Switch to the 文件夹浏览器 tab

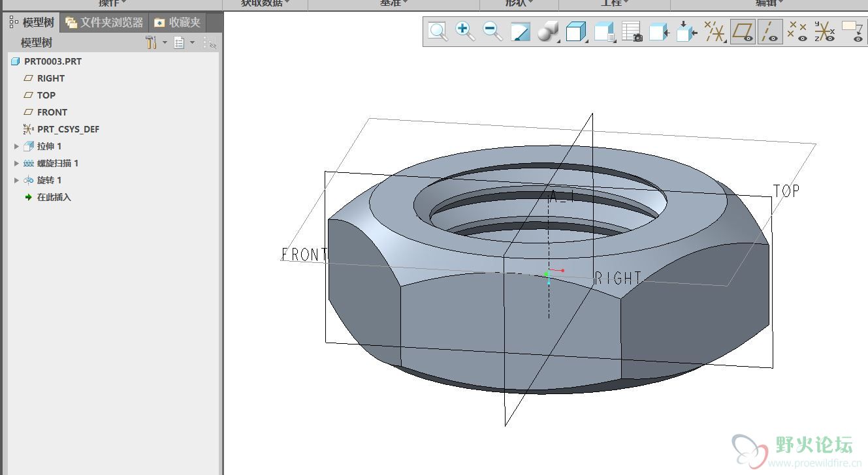pyautogui.click(x=104, y=22)
